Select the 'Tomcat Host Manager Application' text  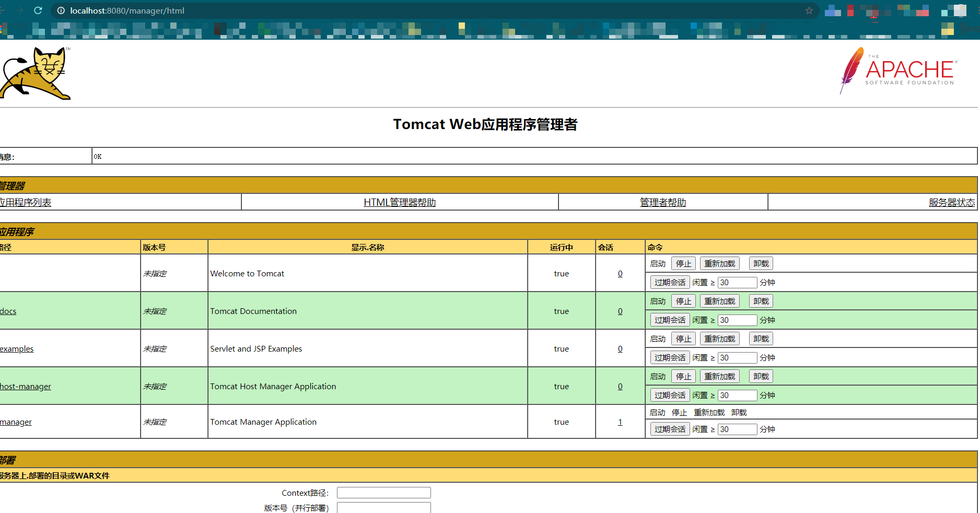coord(273,386)
